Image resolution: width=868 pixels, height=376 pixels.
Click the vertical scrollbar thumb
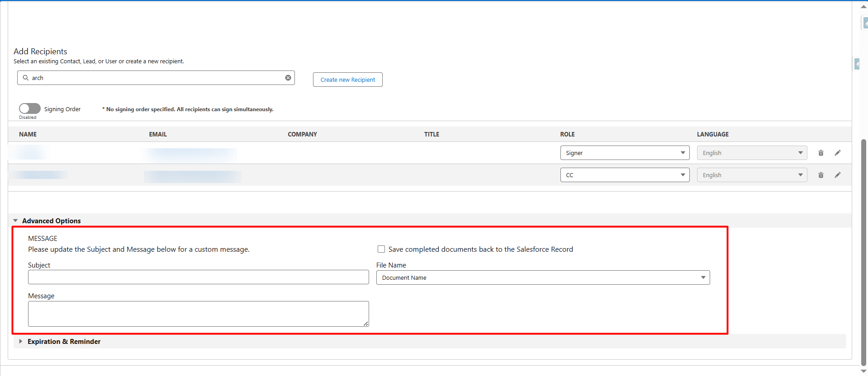863,253
